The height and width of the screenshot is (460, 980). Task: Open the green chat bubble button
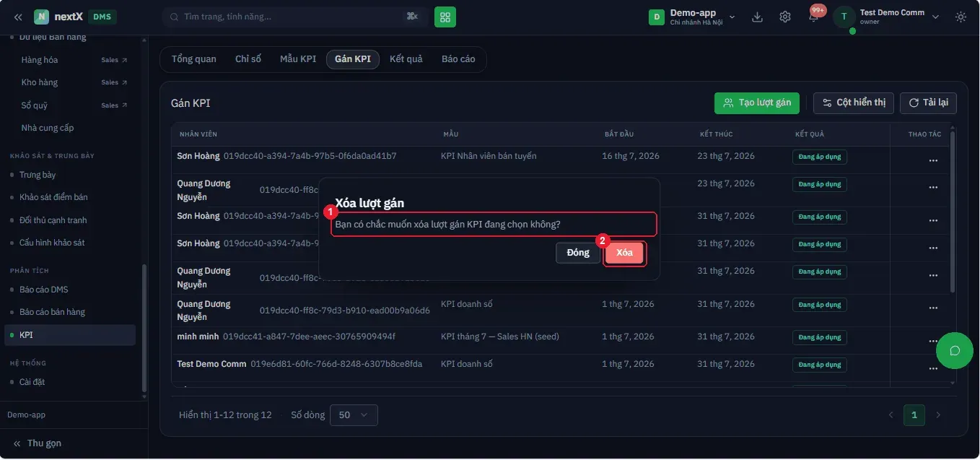coord(954,351)
